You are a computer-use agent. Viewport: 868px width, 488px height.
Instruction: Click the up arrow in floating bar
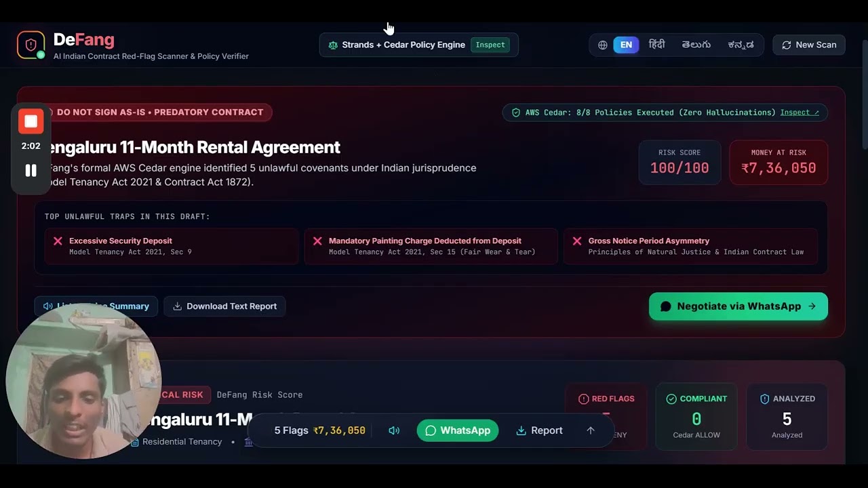(x=590, y=430)
